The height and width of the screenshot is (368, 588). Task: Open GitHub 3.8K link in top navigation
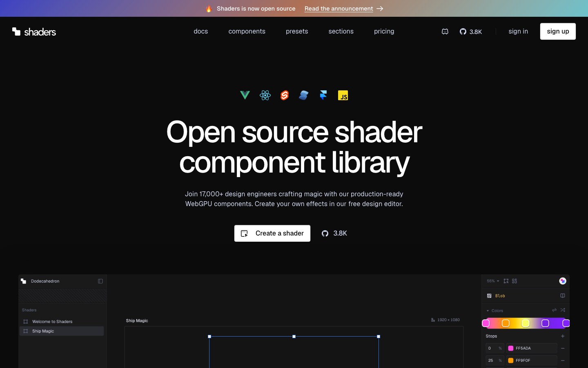click(471, 31)
